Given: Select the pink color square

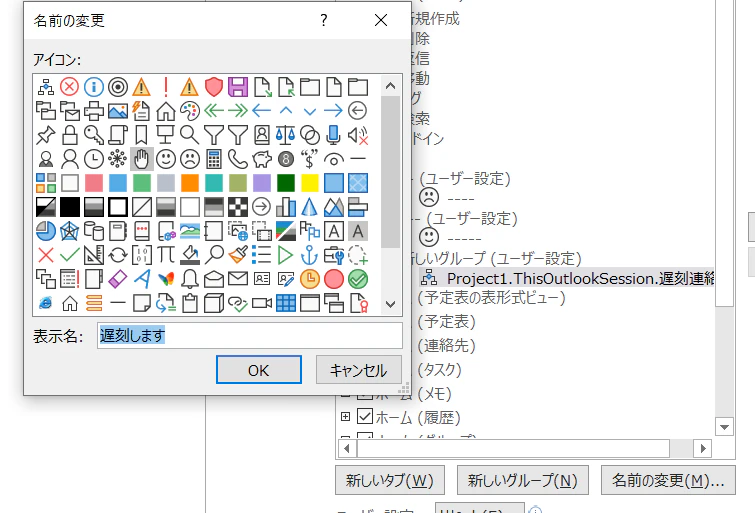Looking at the screenshot, I should [93, 183].
